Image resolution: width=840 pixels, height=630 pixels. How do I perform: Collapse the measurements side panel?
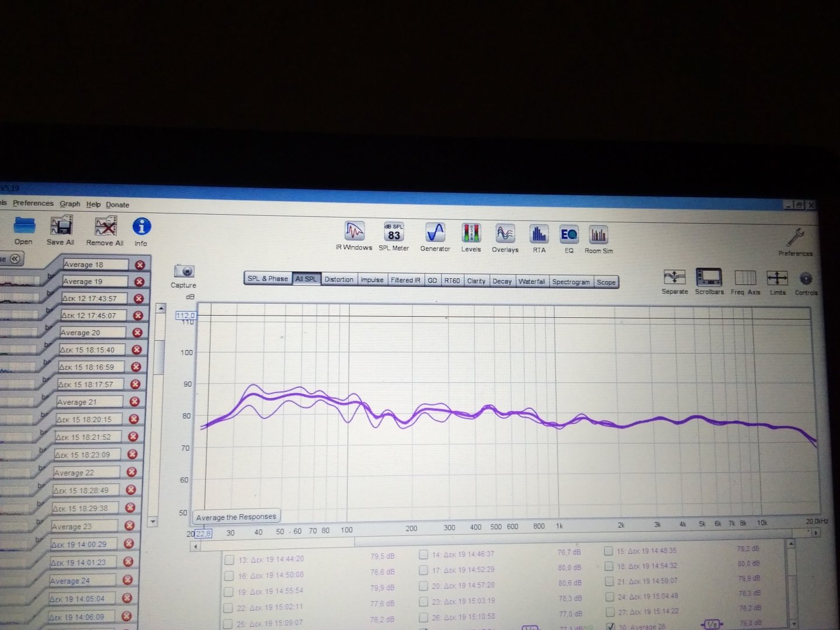point(15,258)
